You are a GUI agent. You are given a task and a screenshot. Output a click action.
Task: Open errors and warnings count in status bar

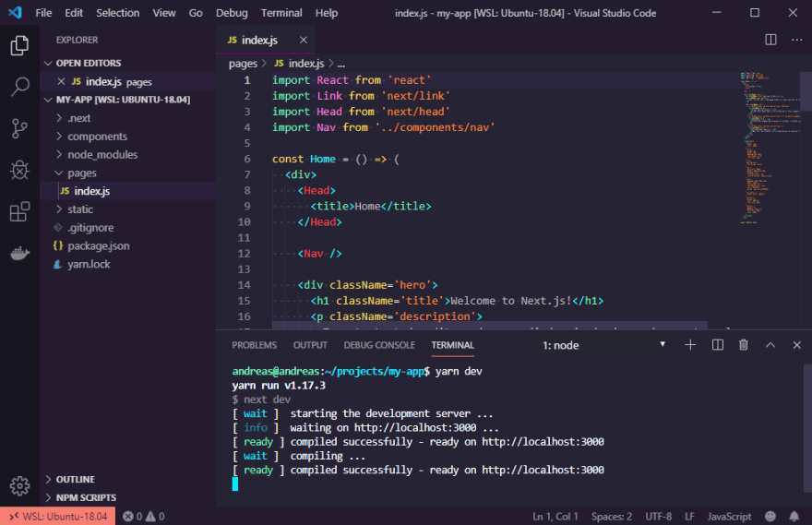(x=143, y=516)
